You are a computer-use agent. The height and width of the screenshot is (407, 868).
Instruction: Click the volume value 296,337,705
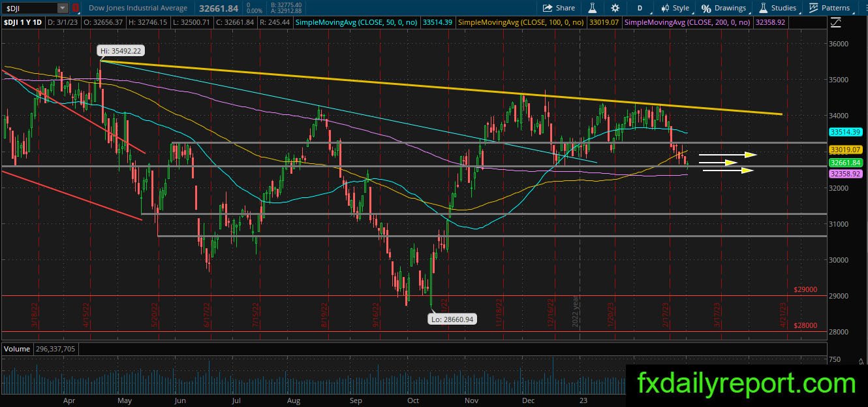(x=54, y=349)
